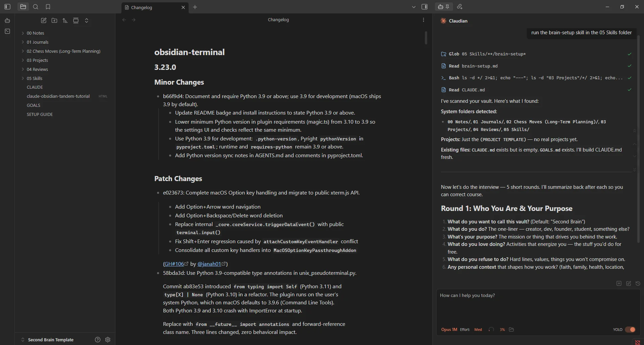Click the new tab plus icon in chat
This screenshot has height=345, width=644.
[619, 284]
